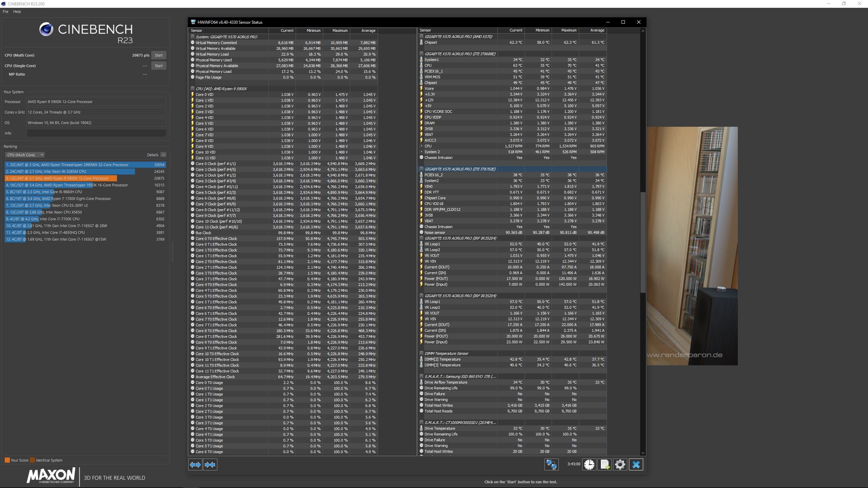
Task: Collapse the ITE IT8688E sensor group header
Action: point(421,54)
